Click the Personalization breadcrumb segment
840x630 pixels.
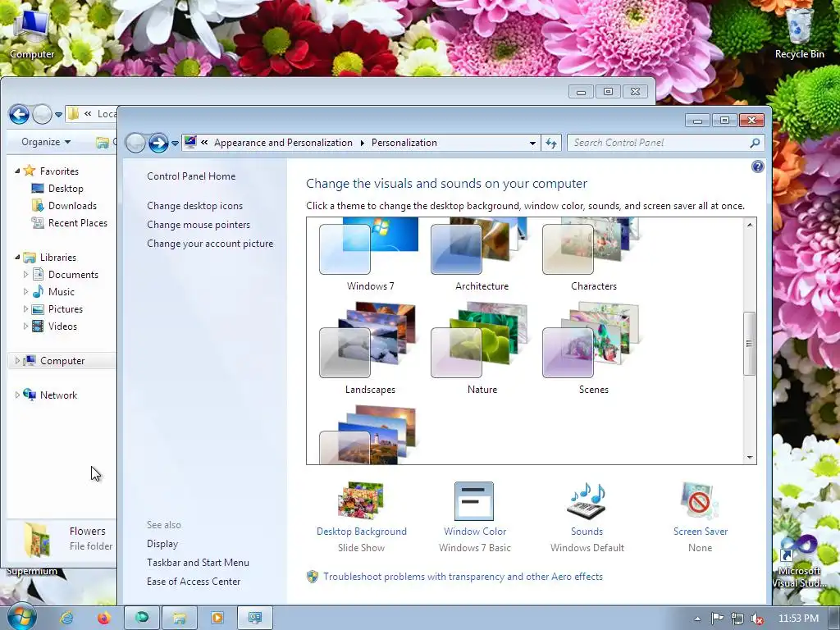(404, 143)
